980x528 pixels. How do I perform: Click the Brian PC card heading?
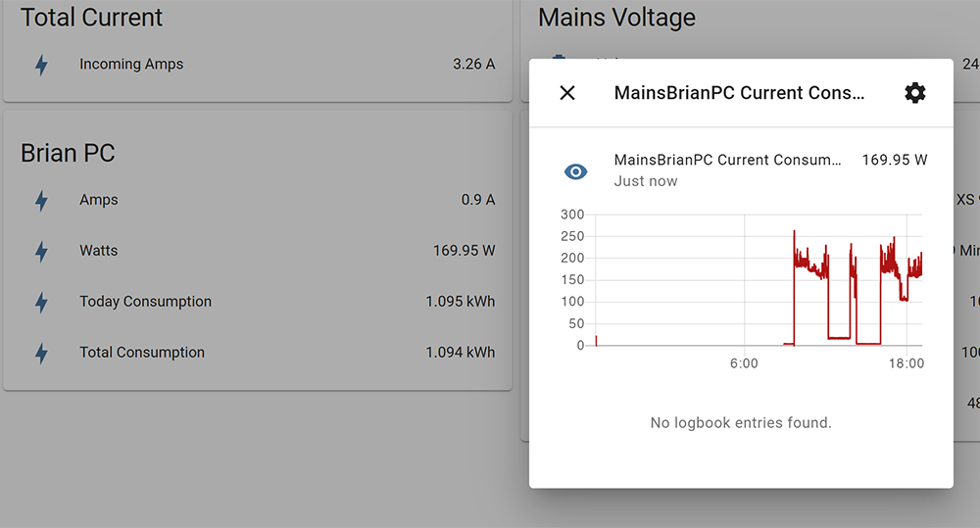tap(68, 153)
